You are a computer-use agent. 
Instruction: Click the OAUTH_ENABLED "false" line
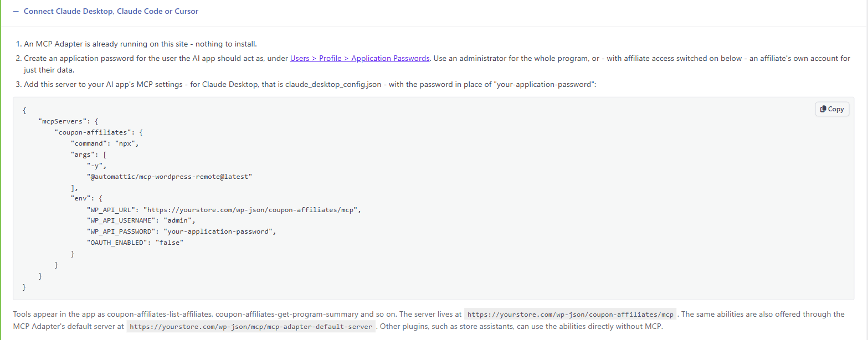135,243
